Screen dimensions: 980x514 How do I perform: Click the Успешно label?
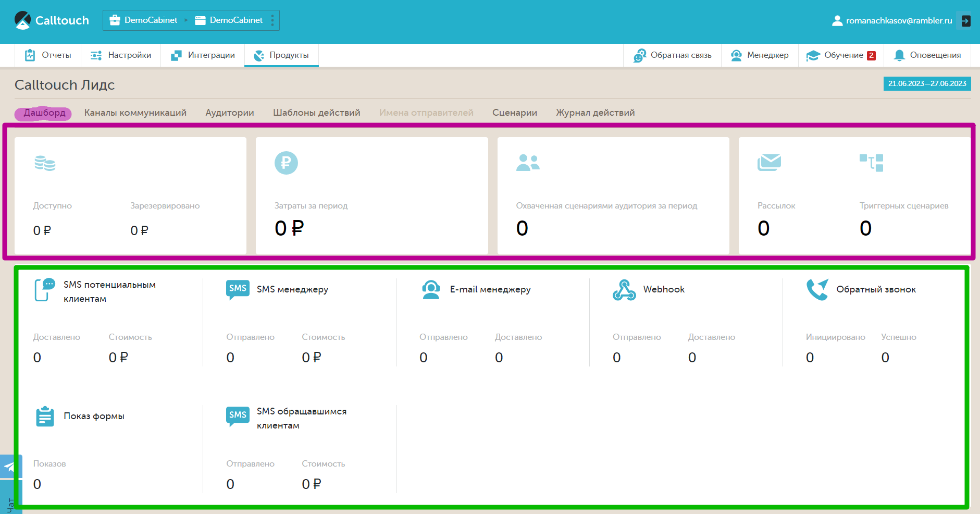pos(899,337)
